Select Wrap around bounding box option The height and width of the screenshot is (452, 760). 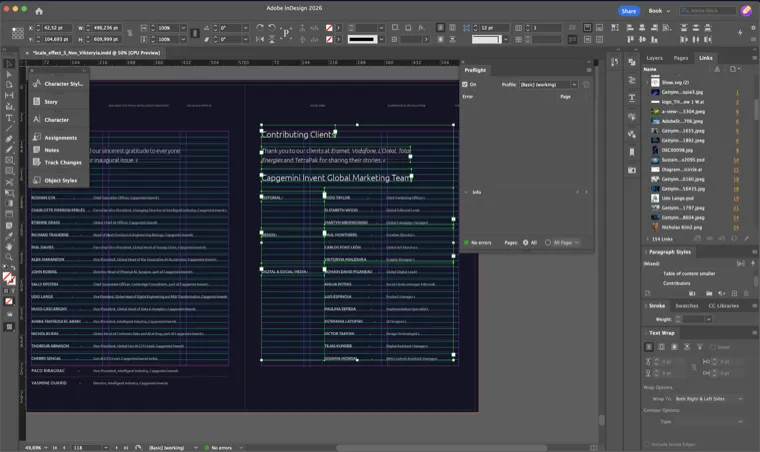point(662,347)
